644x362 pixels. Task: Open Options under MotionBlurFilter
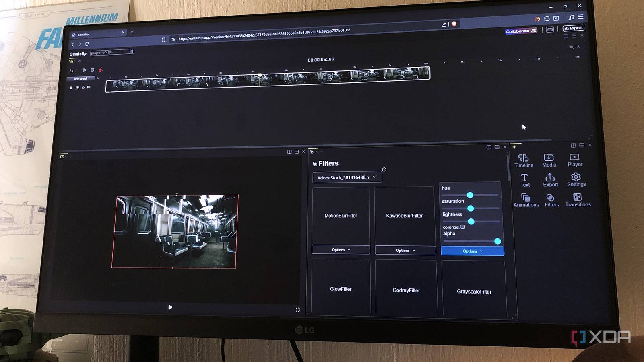click(340, 249)
